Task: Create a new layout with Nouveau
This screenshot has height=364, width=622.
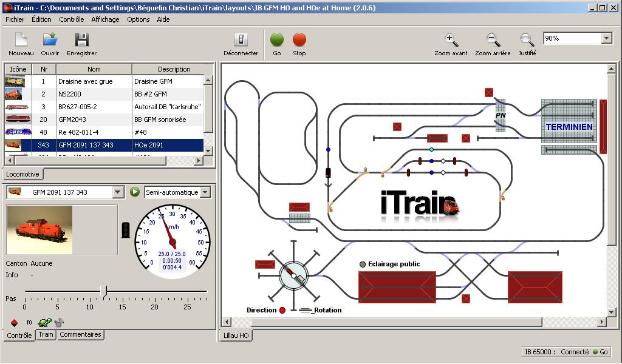Action: pos(21,44)
